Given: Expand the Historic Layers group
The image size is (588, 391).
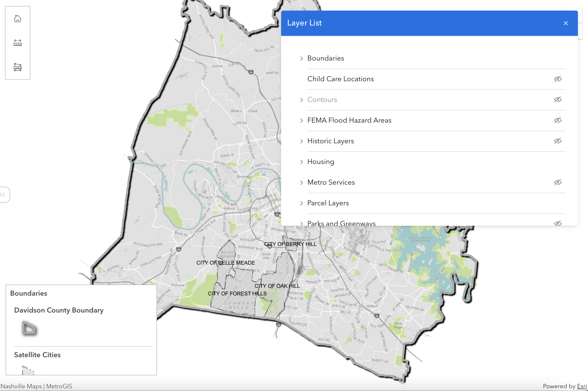Looking at the screenshot, I should pyautogui.click(x=302, y=141).
